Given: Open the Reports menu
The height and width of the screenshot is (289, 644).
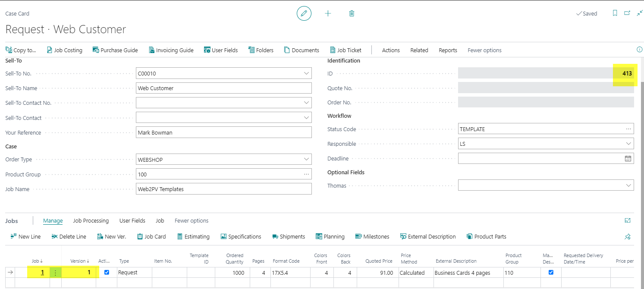Looking at the screenshot, I should 448,50.
